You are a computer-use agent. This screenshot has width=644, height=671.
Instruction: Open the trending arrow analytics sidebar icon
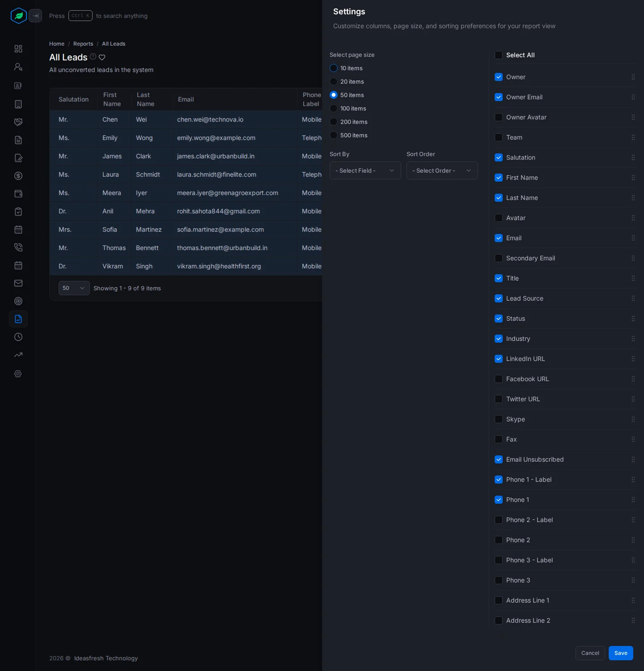pyautogui.click(x=18, y=355)
